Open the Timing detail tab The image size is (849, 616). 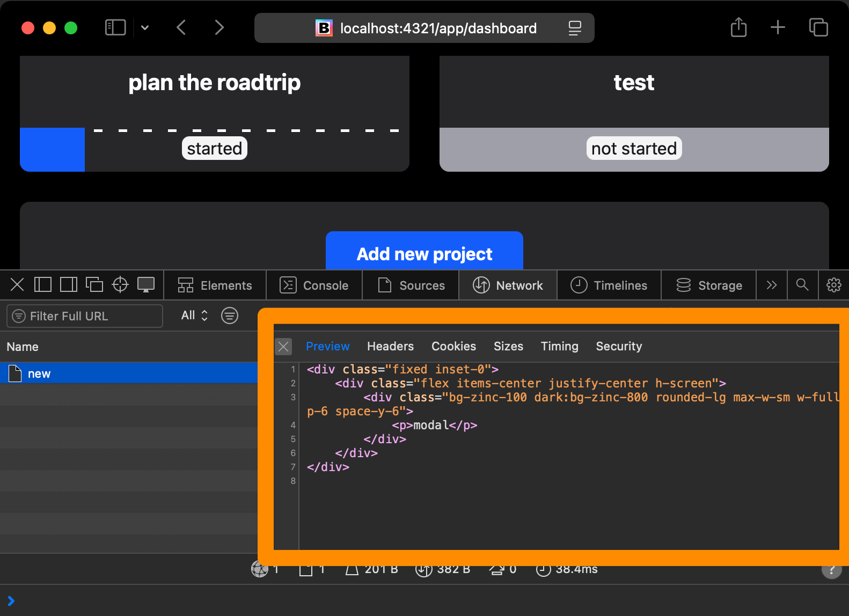coord(559,347)
